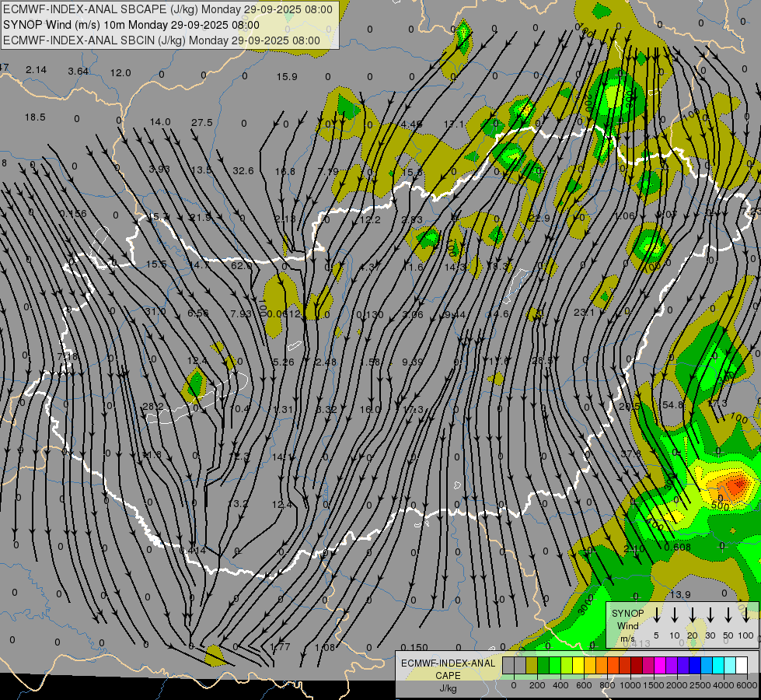Screen dimensions: 761x700
Task: Click the 20 m/s wind arrow in legend
Action: [693, 614]
